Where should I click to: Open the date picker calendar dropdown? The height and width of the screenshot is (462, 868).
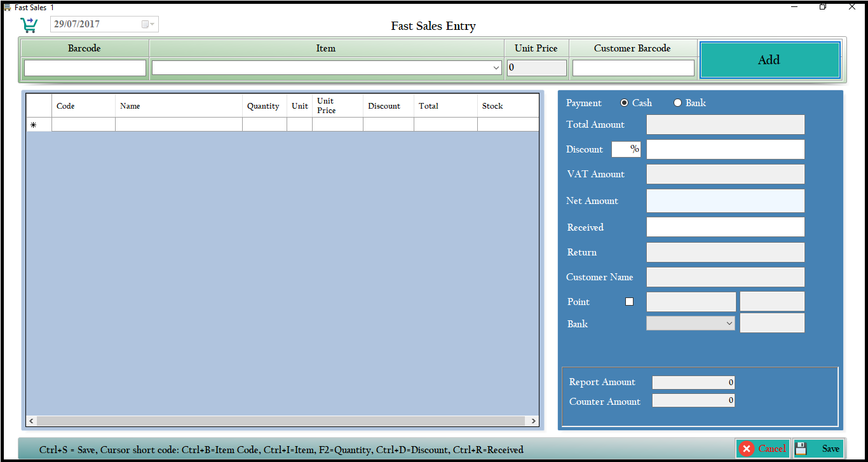tap(147, 25)
